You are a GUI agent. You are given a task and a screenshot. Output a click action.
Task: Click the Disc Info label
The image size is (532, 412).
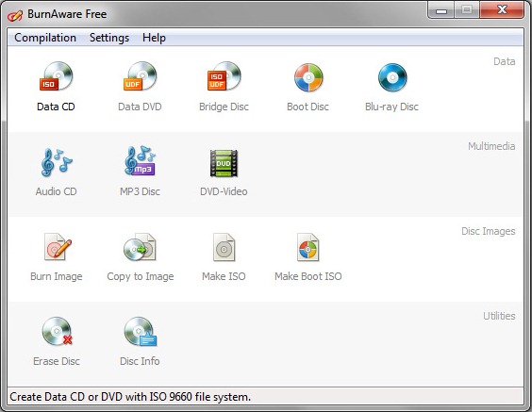coord(140,361)
